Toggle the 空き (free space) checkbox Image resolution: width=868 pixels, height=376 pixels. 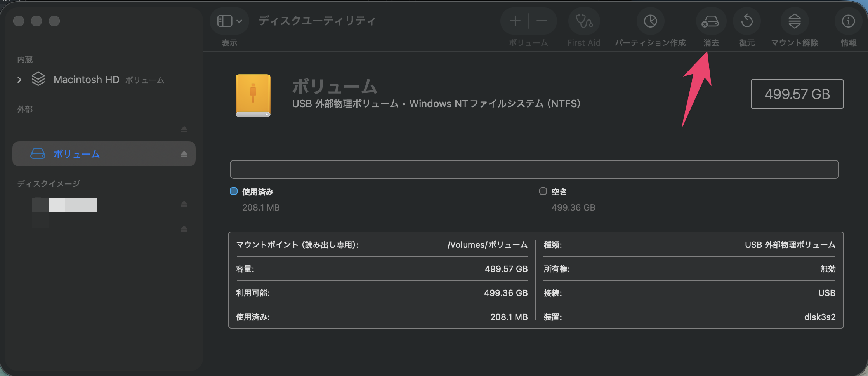543,191
